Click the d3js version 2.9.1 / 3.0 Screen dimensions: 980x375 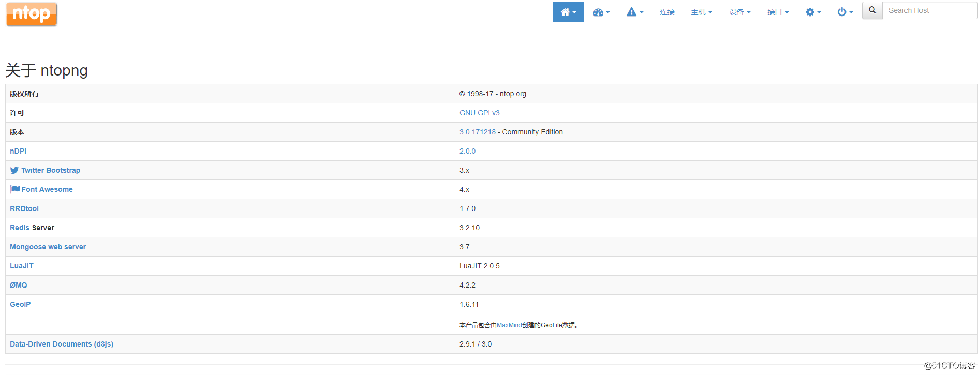pyautogui.click(x=476, y=344)
